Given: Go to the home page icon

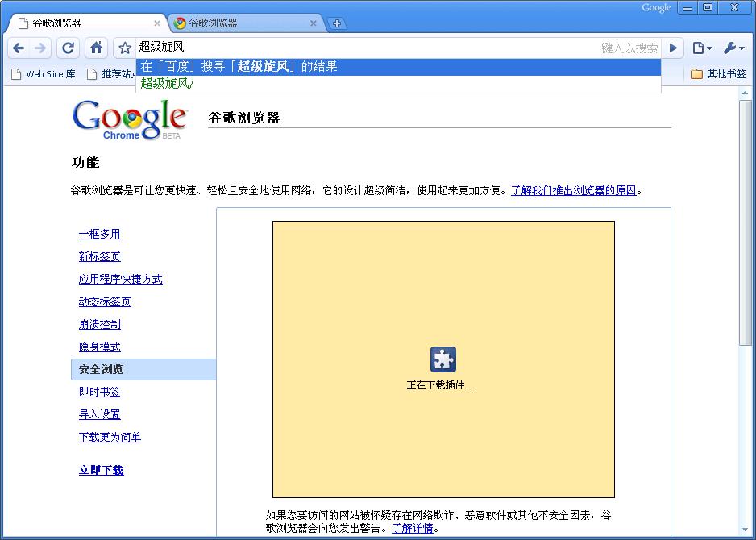Looking at the screenshot, I should (97, 48).
